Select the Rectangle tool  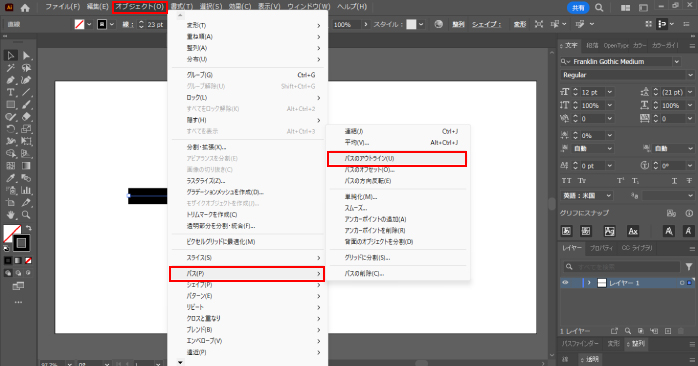[11, 105]
